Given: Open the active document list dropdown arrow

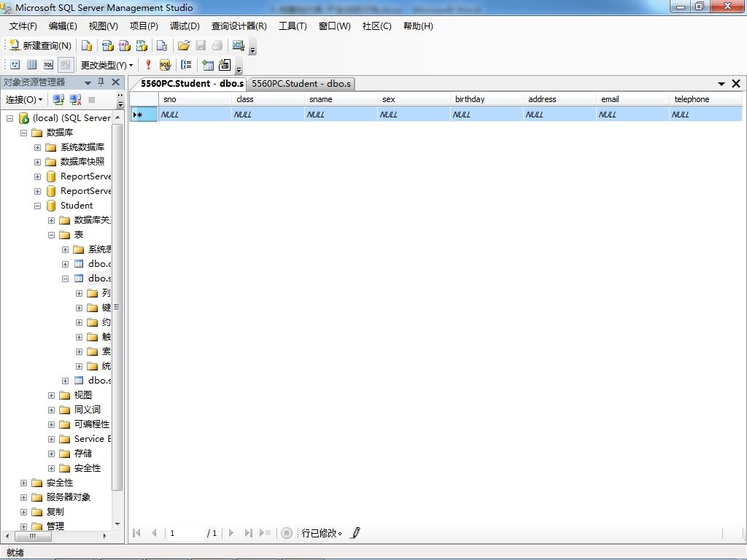Looking at the screenshot, I should (721, 84).
